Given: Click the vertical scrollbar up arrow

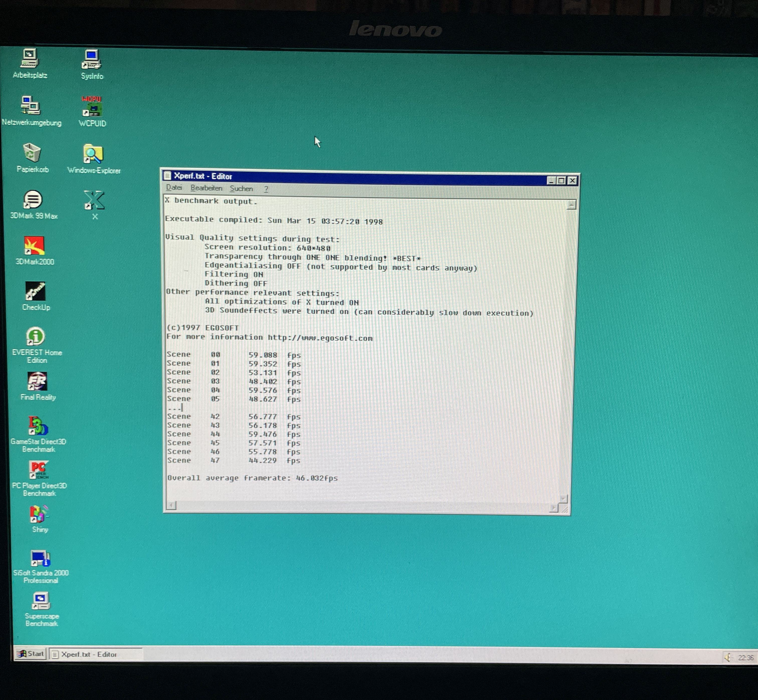Looking at the screenshot, I should (572, 205).
